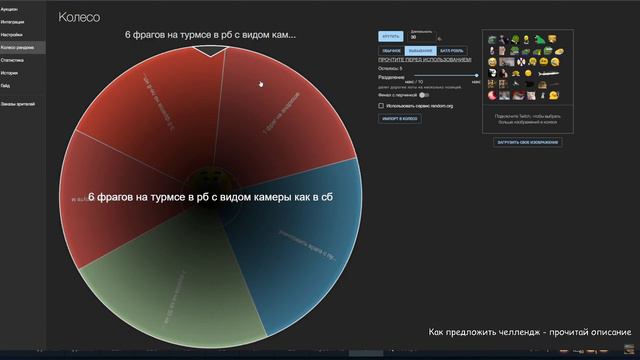Select the ВЫБЫВАНИЕ wheel mode tab
Screen dimensions: 640x360
pyautogui.click(x=420, y=51)
